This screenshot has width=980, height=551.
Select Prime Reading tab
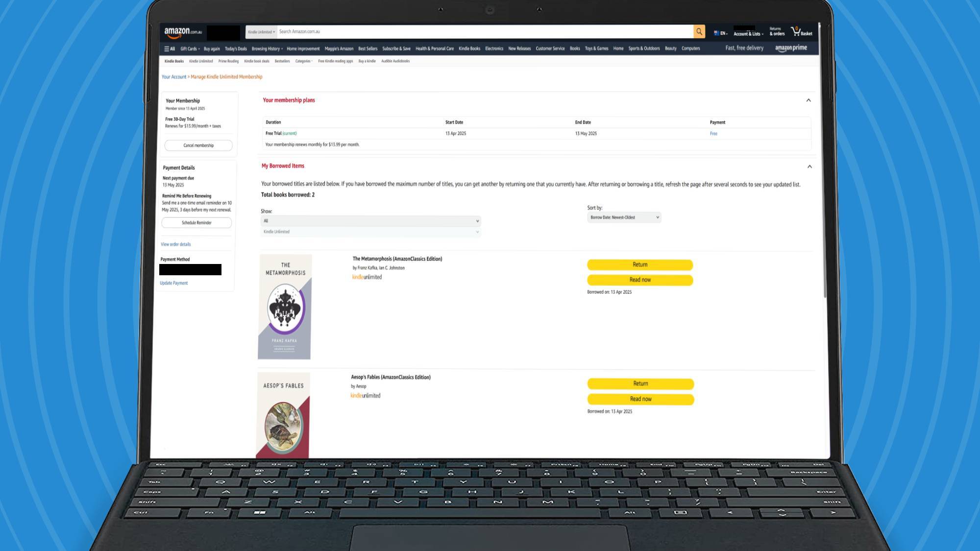(228, 61)
